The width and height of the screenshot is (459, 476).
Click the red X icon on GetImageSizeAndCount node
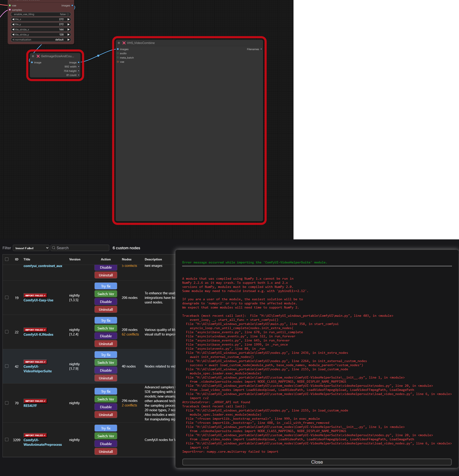(x=38, y=56)
